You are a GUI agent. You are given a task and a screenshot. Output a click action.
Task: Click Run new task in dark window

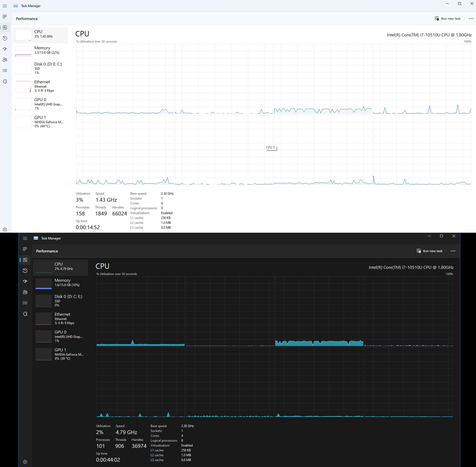pyautogui.click(x=430, y=251)
